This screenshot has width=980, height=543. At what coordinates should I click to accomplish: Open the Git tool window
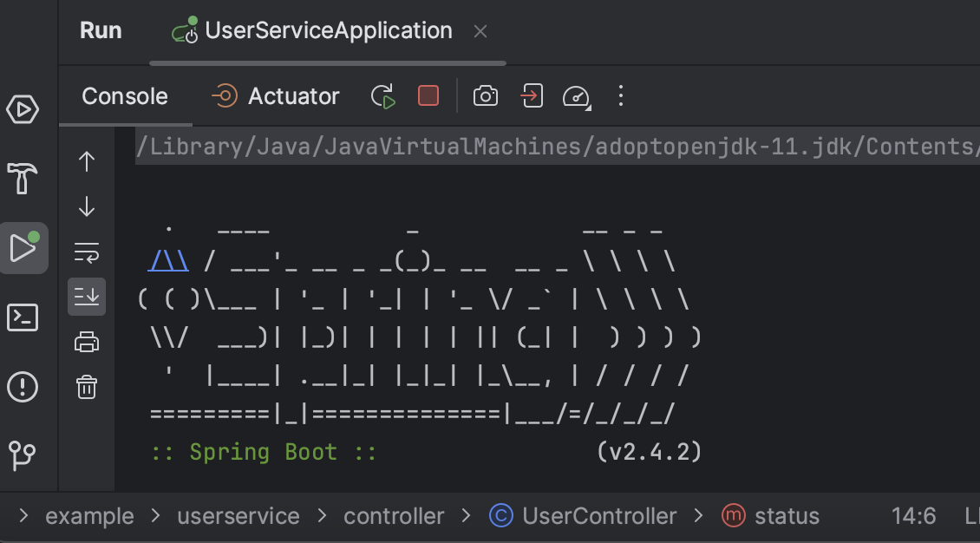pyautogui.click(x=23, y=455)
